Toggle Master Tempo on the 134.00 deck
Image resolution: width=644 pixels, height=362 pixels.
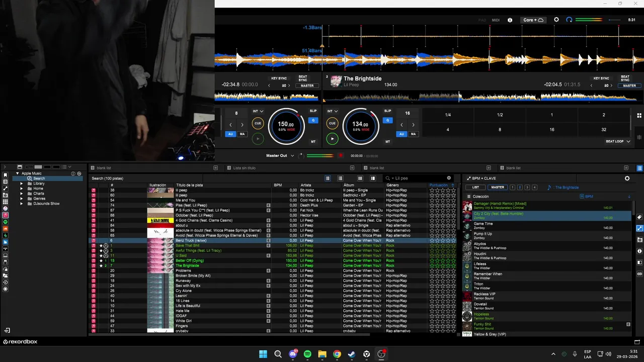tap(387, 142)
